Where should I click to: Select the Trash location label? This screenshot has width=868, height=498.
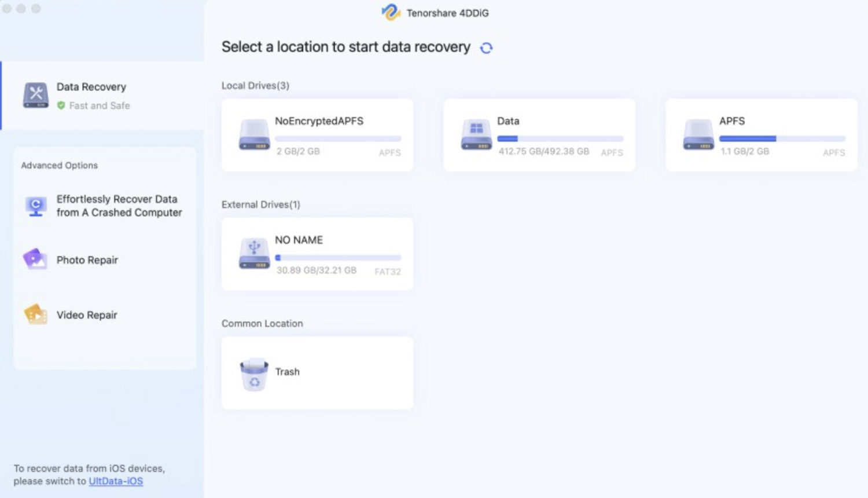coord(287,372)
